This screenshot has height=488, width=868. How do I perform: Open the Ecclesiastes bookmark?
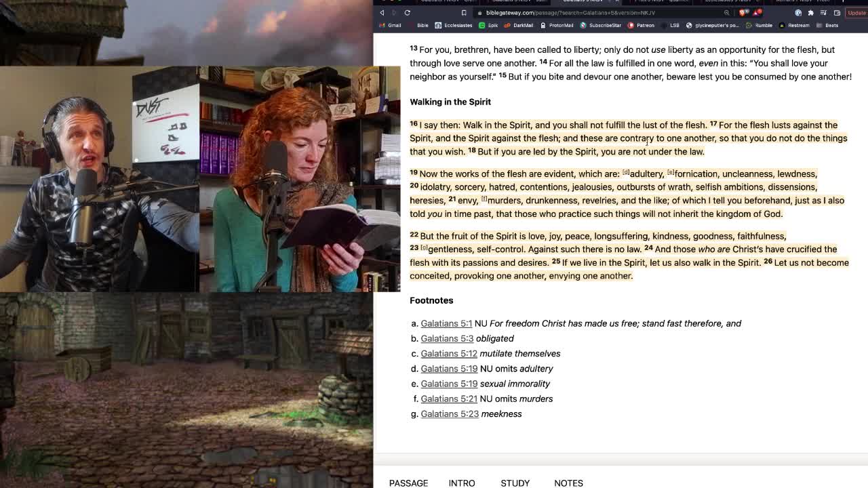click(454, 26)
